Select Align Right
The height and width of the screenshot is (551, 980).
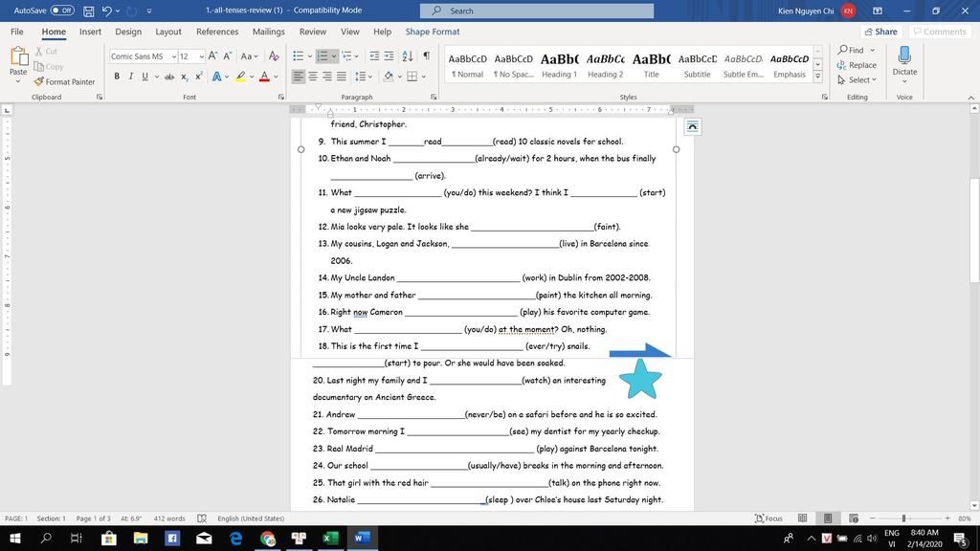[x=327, y=77]
